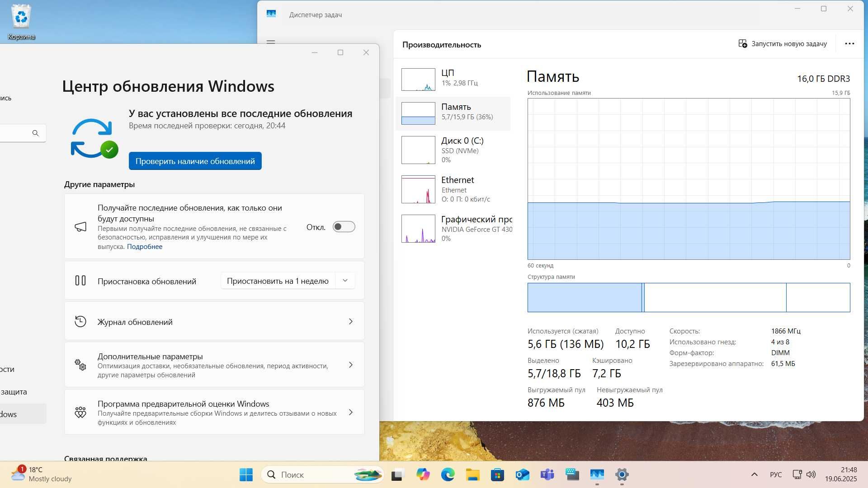Screen dimensions: 868x488
Task: Open Дополнительные параметры chevron
Action: (x=350, y=365)
